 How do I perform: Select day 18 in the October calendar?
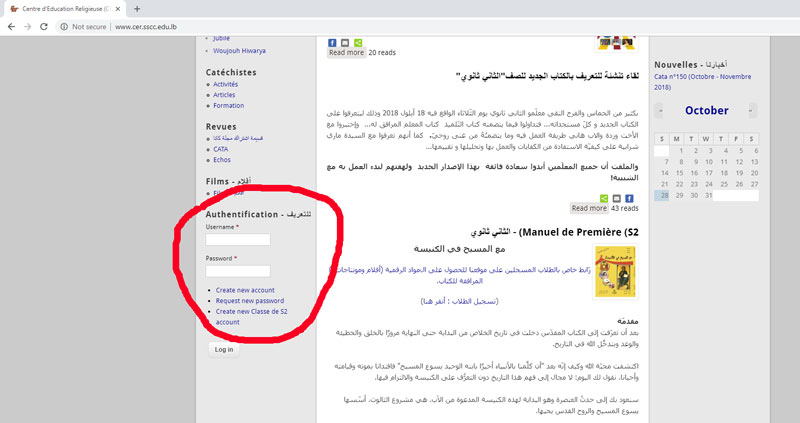coord(724,173)
